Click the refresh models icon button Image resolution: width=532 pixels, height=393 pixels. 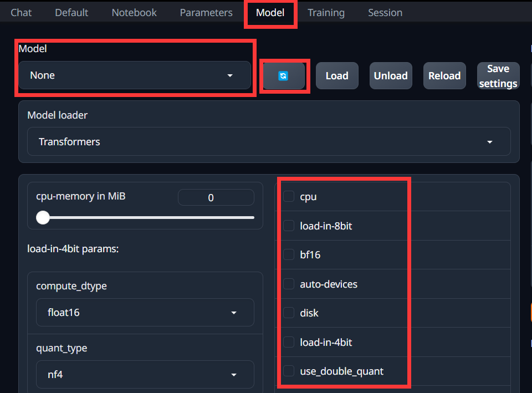[x=283, y=76]
